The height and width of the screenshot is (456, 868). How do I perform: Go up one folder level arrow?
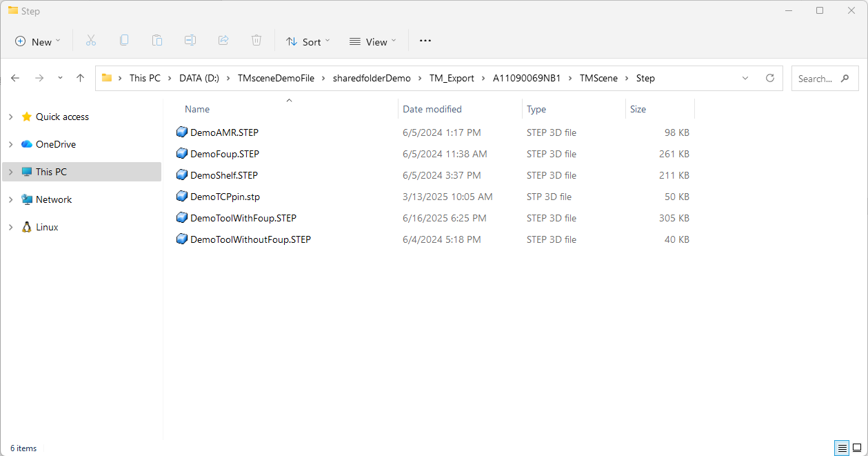80,78
